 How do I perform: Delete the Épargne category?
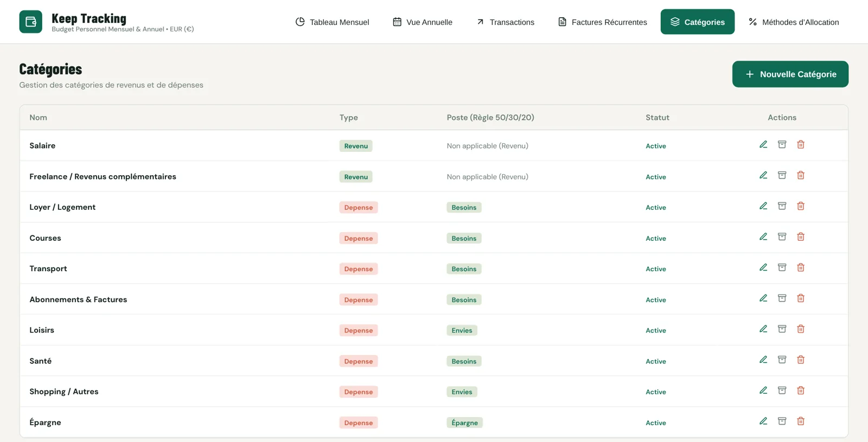click(801, 421)
